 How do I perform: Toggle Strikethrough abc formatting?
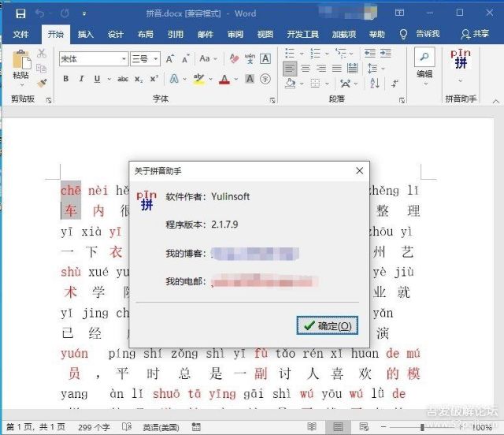click(123, 79)
